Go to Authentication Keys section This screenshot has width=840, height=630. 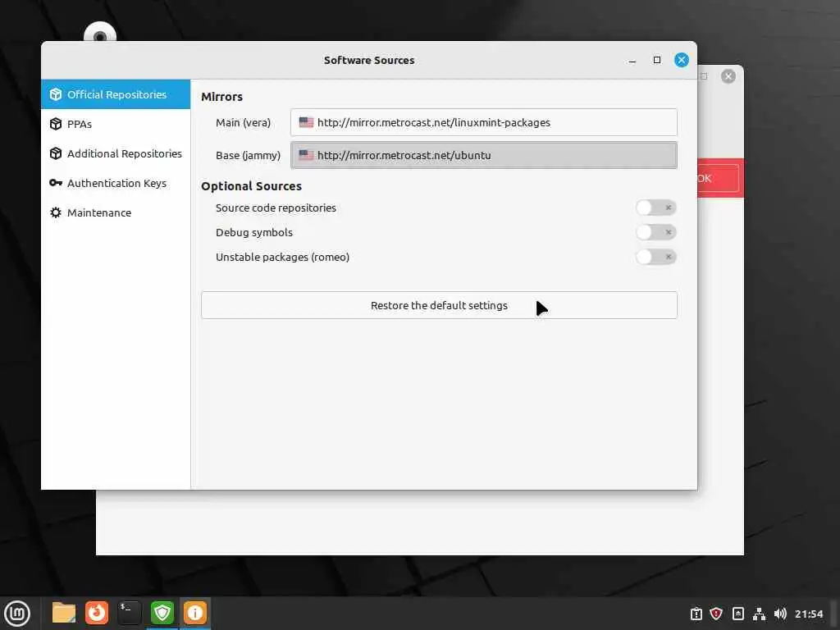click(x=116, y=183)
